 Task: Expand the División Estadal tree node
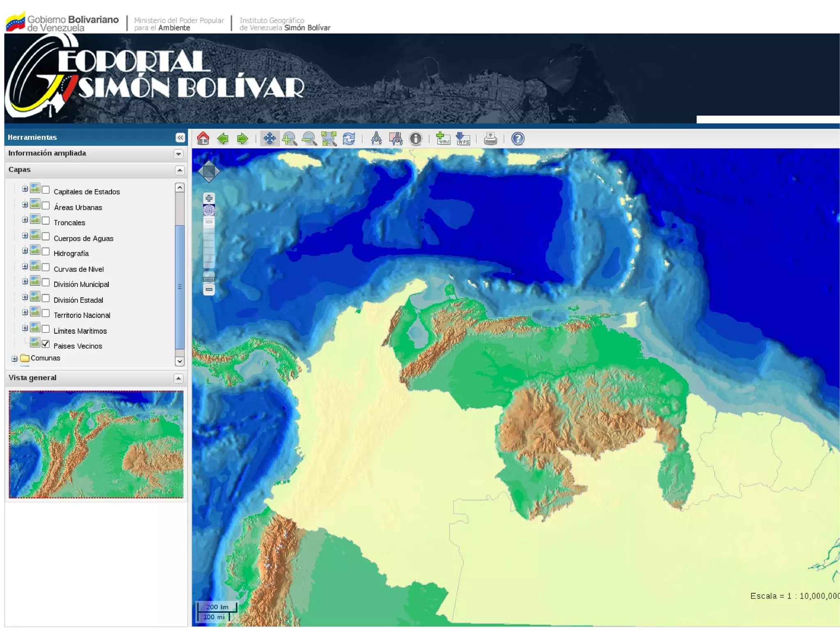(x=25, y=297)
